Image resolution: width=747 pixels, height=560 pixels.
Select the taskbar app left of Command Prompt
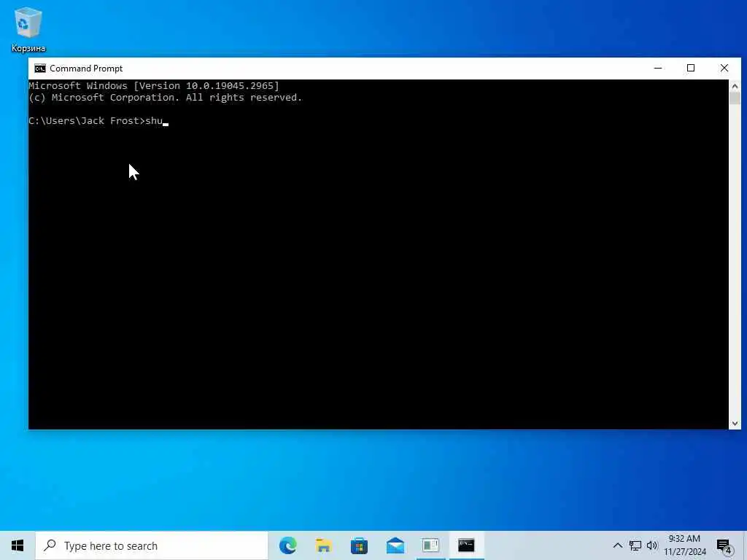[430, 545]
